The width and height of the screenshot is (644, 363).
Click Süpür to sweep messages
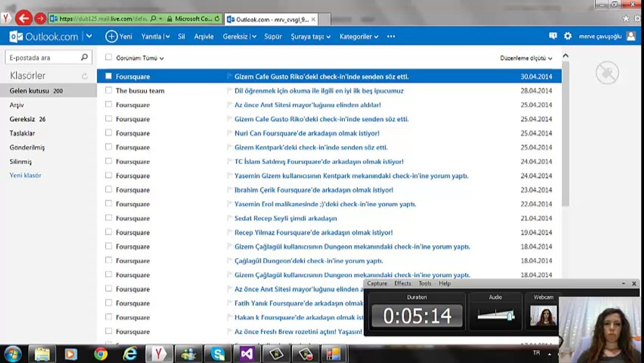click(273, 36)
